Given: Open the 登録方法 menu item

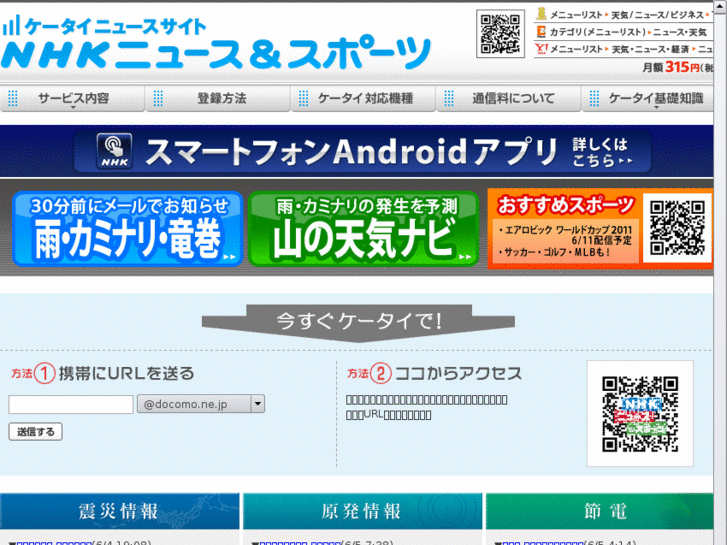Looking at the screenshot, I should (218, 98).
